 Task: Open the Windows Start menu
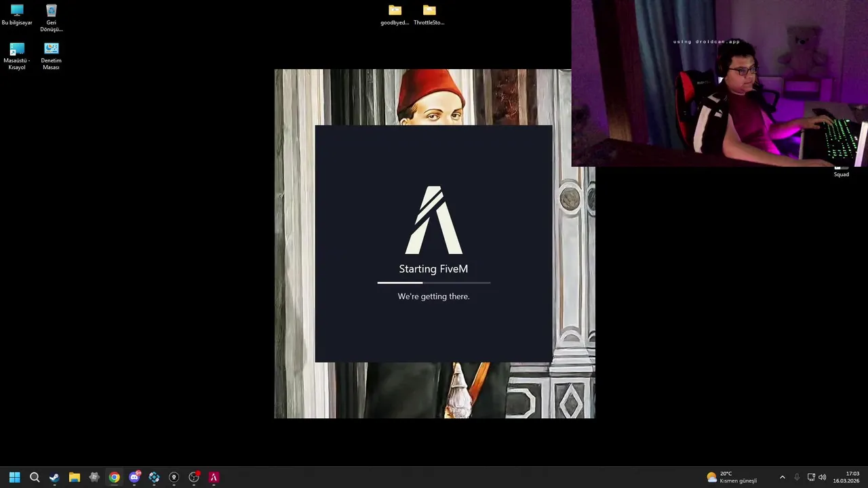coord(14,477)
